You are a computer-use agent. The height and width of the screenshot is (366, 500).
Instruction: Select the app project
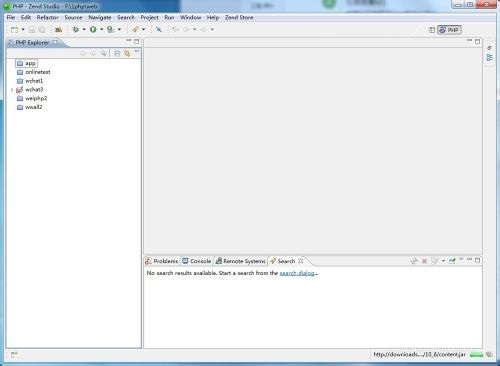click(x=26, y=63)
